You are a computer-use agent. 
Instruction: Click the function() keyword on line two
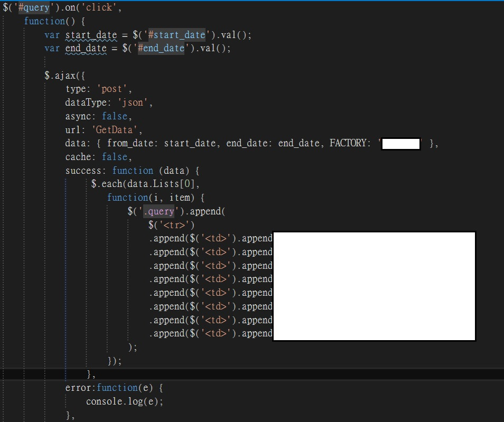(50, 21)
